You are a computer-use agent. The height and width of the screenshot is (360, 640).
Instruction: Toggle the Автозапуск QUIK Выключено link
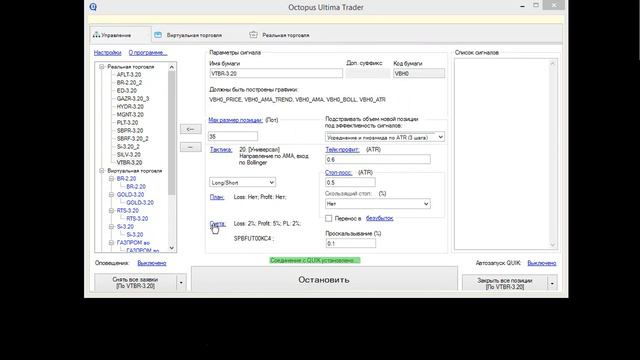tap(542, 263)
